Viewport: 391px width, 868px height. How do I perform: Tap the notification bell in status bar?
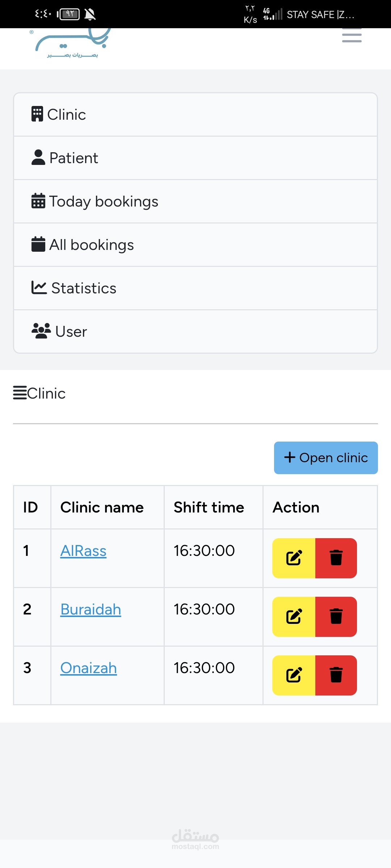(x=90, y=14)
